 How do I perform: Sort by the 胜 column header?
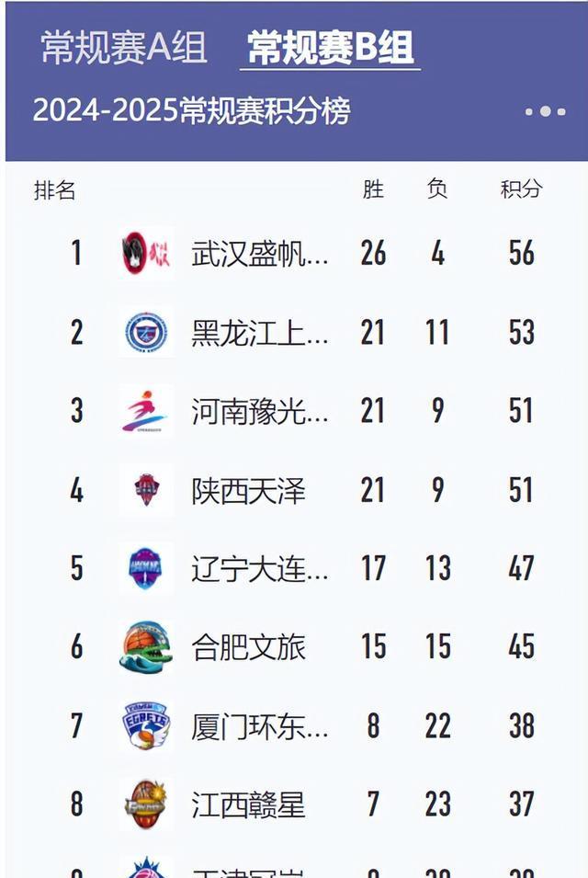[x=373, y=188]
